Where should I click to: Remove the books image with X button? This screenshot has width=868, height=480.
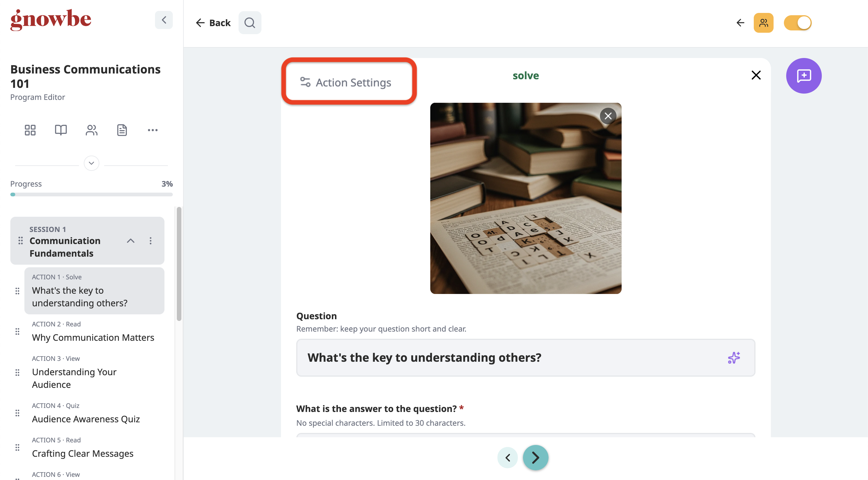(608, 116)
